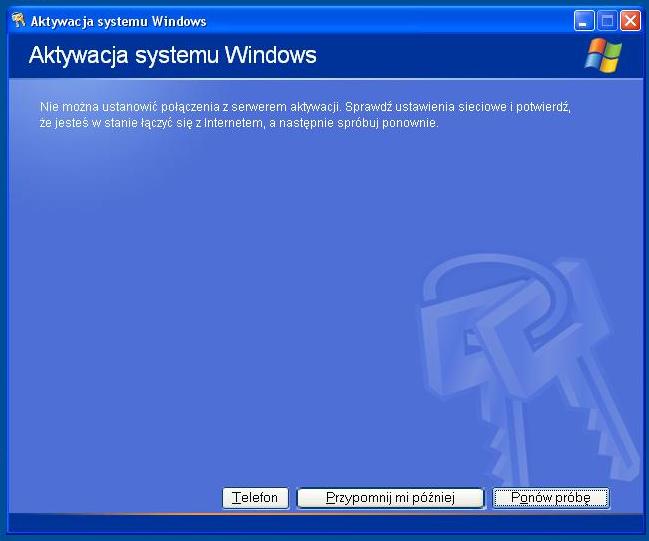Close the Windows activation dialog
649x541 pixels.
point(630,20)
